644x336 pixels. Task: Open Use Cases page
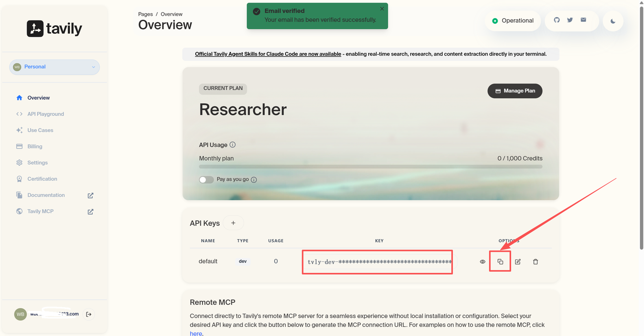pyautogui.click(x=40, y=130)
